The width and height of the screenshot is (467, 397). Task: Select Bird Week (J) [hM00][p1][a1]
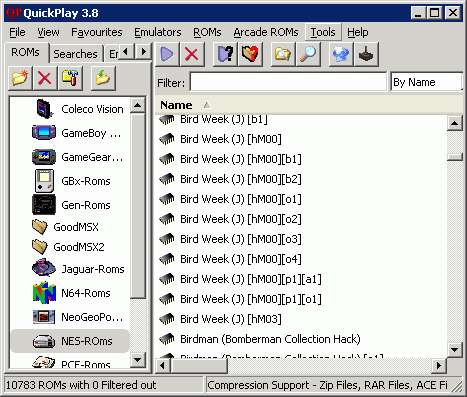tap(251, 279)
